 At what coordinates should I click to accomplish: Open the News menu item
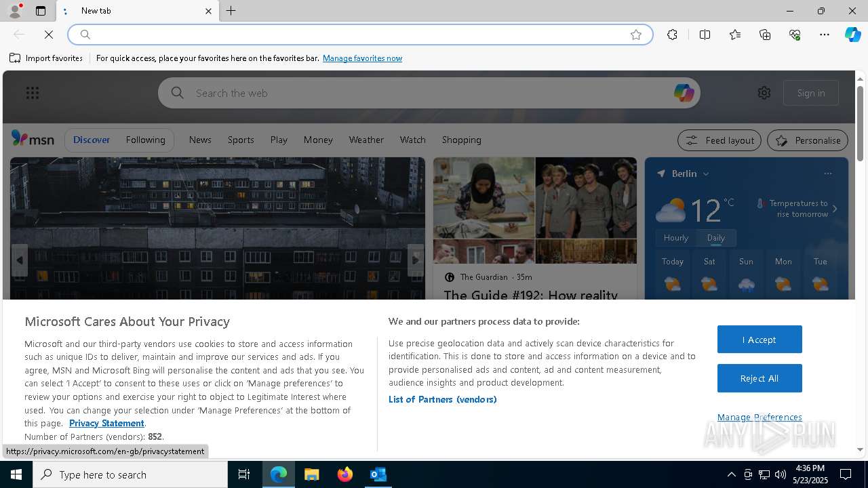[x=200, y=140]
